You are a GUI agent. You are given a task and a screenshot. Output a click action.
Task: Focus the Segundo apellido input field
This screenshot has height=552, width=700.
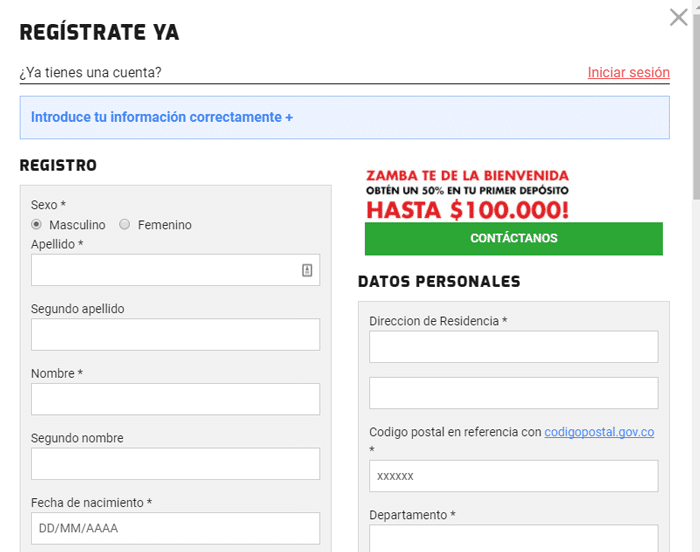click(x=175, y=335)
